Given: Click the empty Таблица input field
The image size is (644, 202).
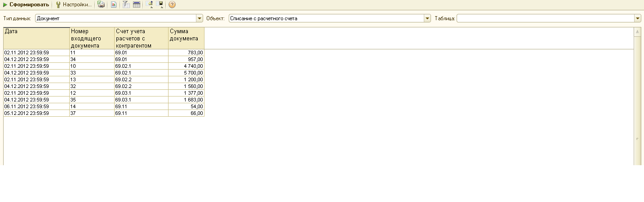Looking at the screenshot, I should point(546,18).
